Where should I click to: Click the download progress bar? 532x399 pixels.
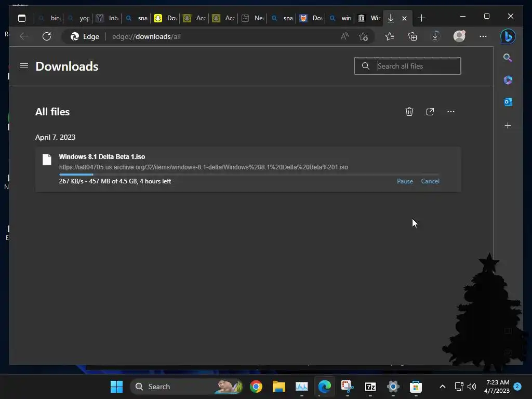pos(249,175)
